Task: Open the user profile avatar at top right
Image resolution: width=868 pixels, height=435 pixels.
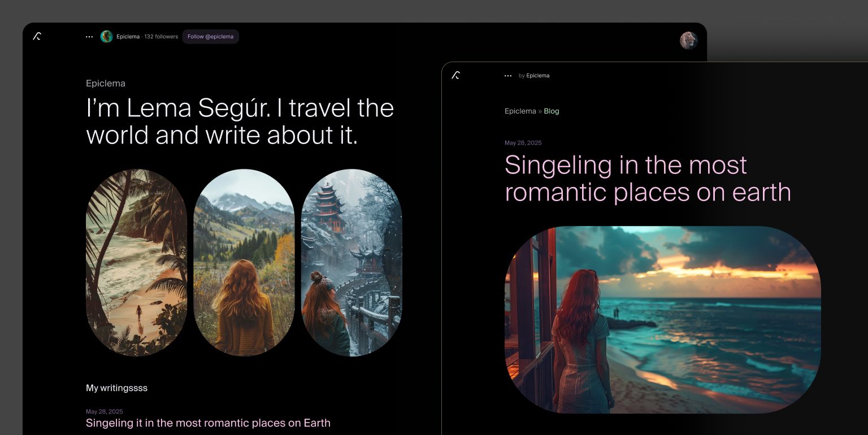Action: pyautogui.click(x=688, y=41)
